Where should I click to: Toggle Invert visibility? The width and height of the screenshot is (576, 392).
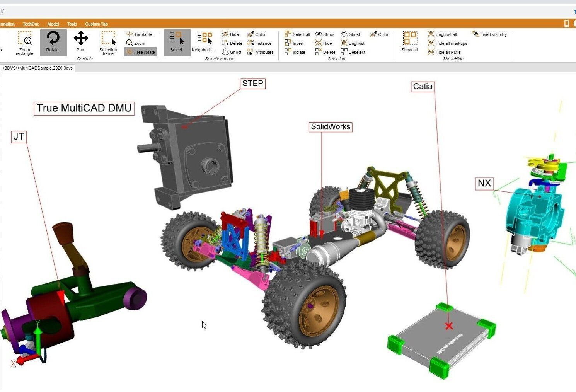tap(489, 34)
